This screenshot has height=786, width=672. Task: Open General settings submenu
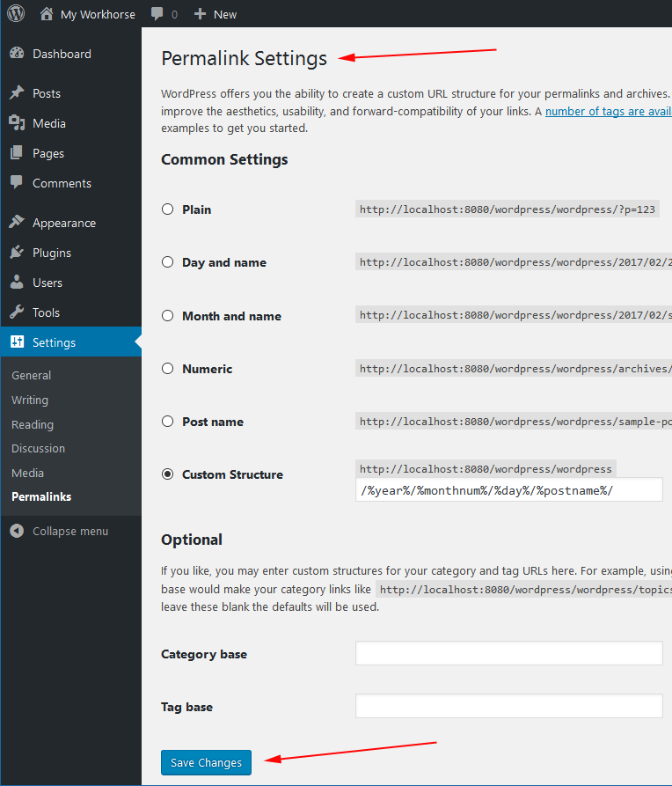[x=31, y=376]
